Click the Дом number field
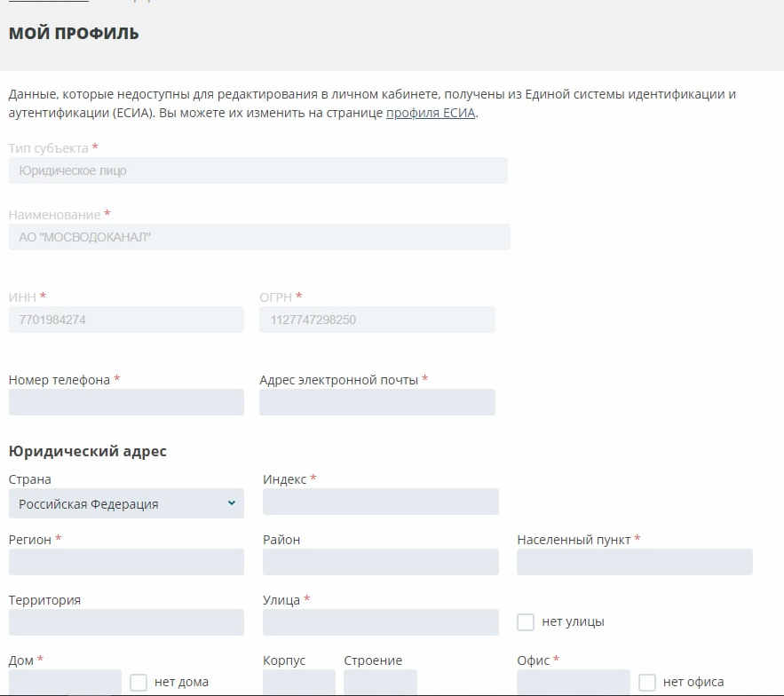The width and height of the screenshot is (784, 696). point(65,682)
